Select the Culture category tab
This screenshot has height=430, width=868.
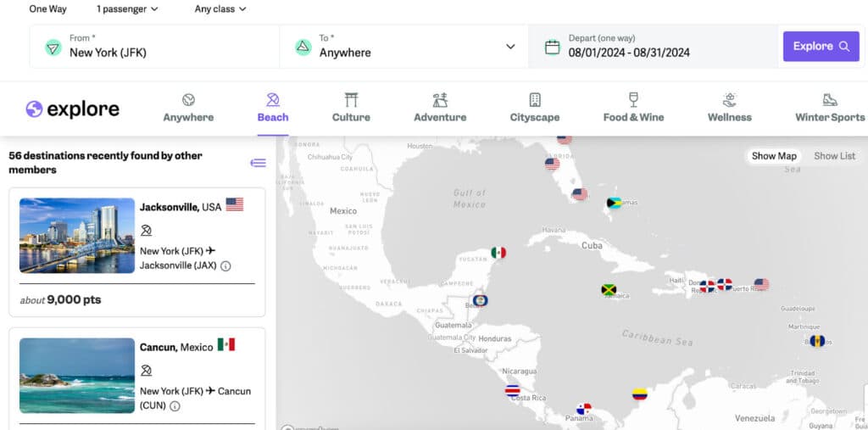pyautogui.click(x=351, y=108)
